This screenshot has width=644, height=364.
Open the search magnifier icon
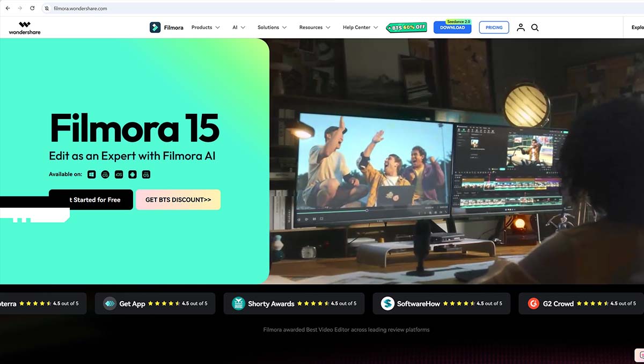point(535,27)
